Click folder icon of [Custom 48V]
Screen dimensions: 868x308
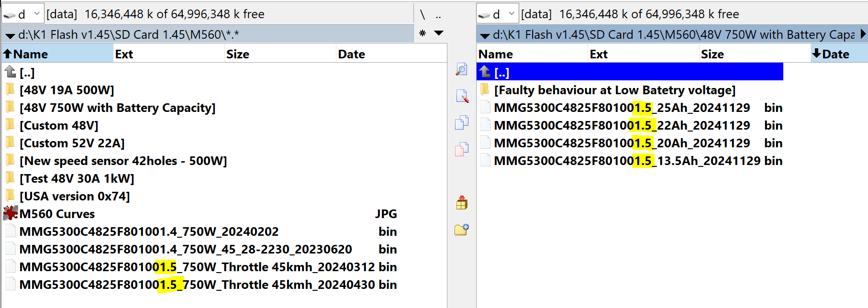coord(10,124)
